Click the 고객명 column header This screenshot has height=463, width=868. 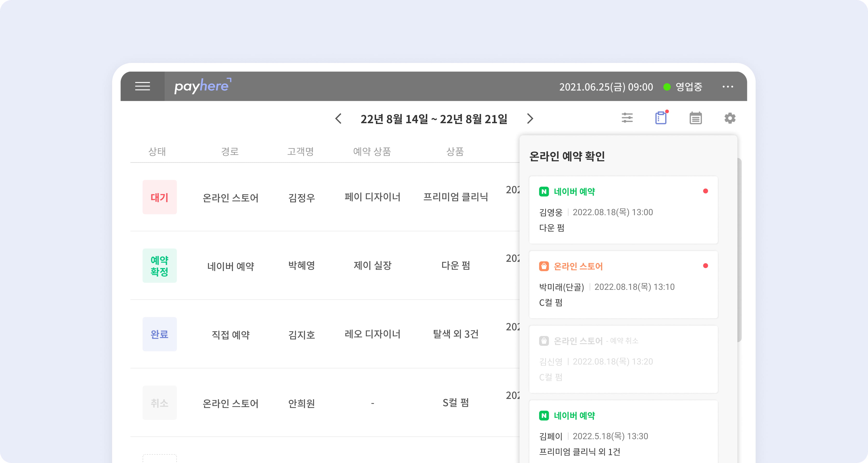tap(301, 151)
